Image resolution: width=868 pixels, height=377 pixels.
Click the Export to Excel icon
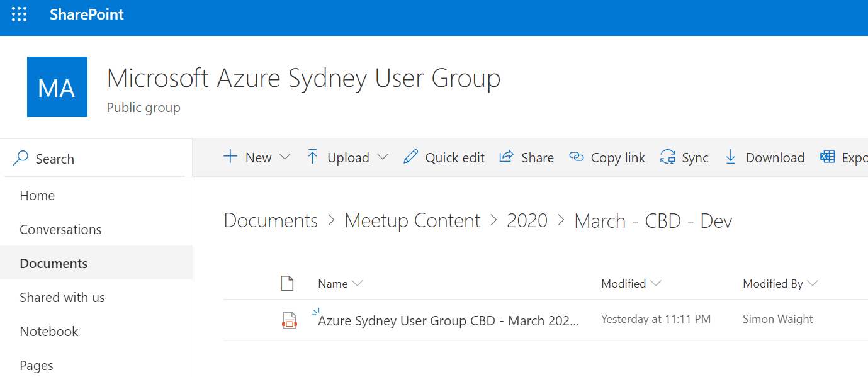827,157
